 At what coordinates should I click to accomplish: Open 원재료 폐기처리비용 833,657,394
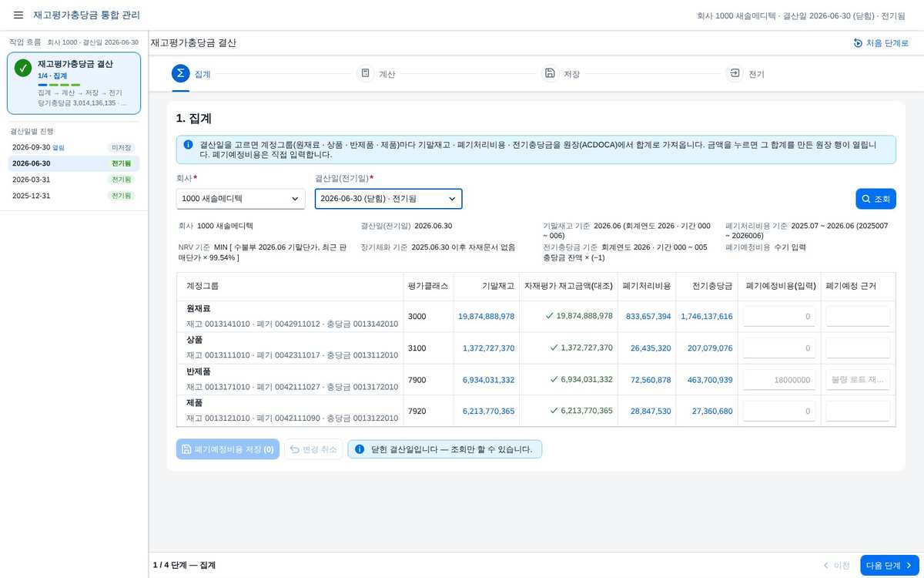point(648,317)
